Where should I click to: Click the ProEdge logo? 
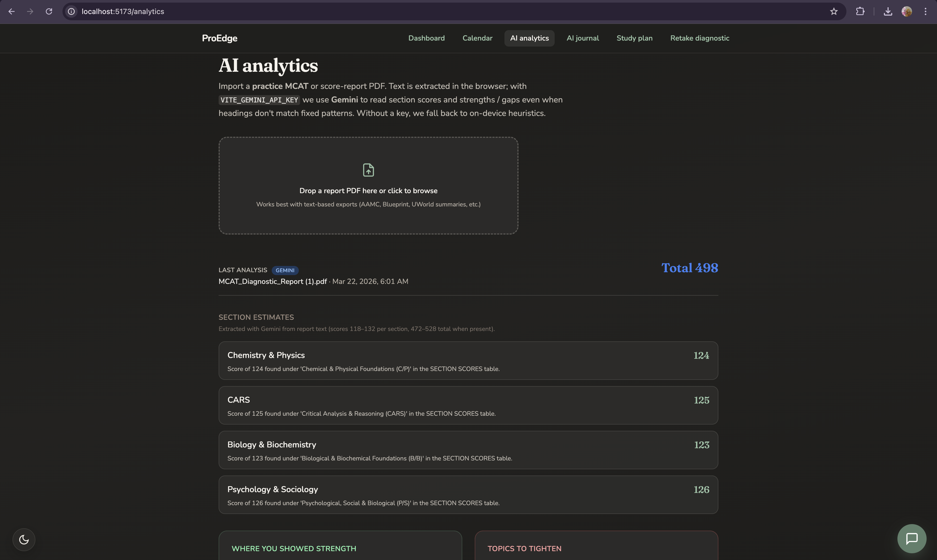(219, 38)
